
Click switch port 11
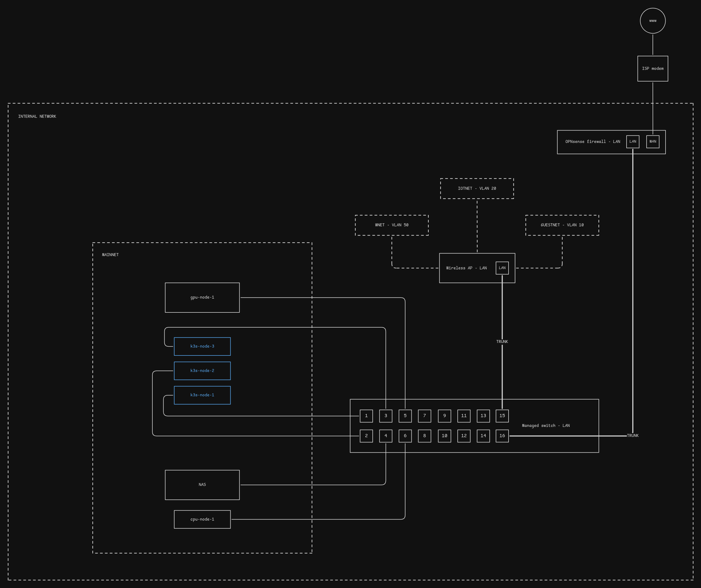pos(464,416)
